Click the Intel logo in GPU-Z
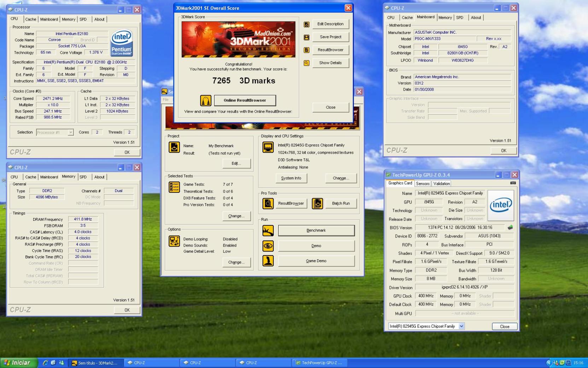 click(501, 205)
